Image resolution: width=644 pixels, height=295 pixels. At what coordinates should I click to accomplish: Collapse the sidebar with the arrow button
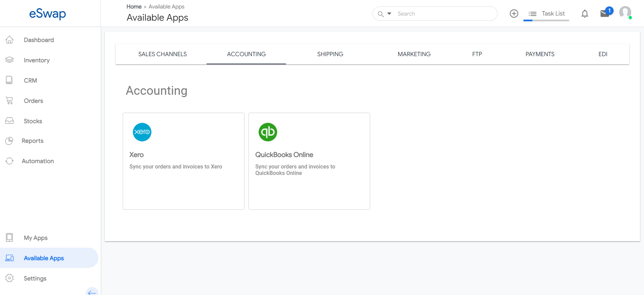point(92,292)
